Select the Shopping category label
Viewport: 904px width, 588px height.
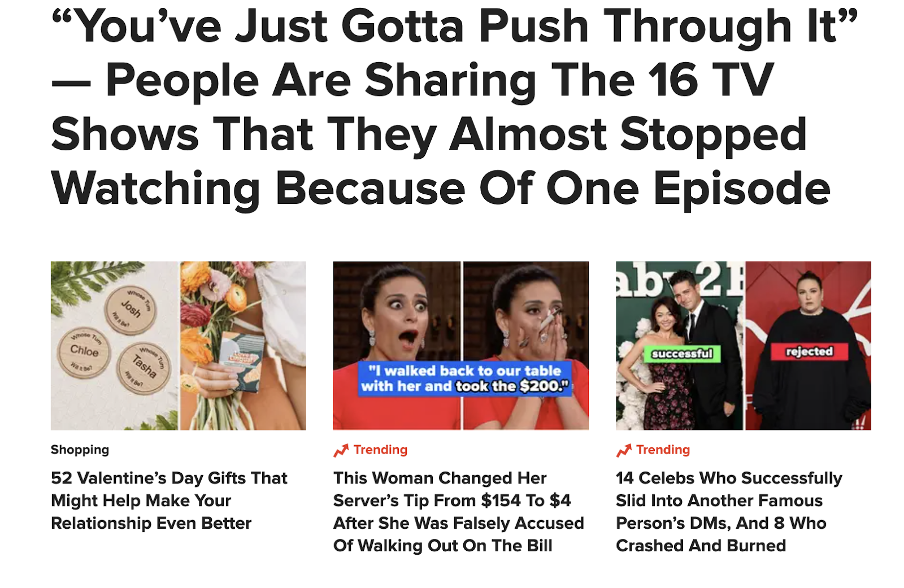(80, 450)
